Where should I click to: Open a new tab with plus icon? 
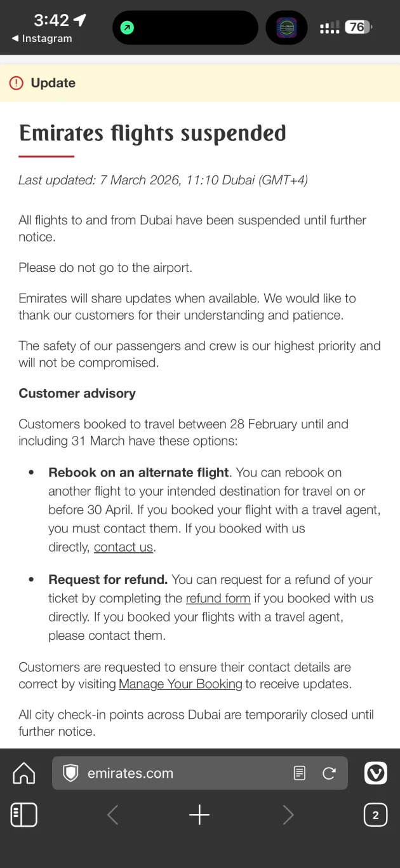tap(199, 815)
